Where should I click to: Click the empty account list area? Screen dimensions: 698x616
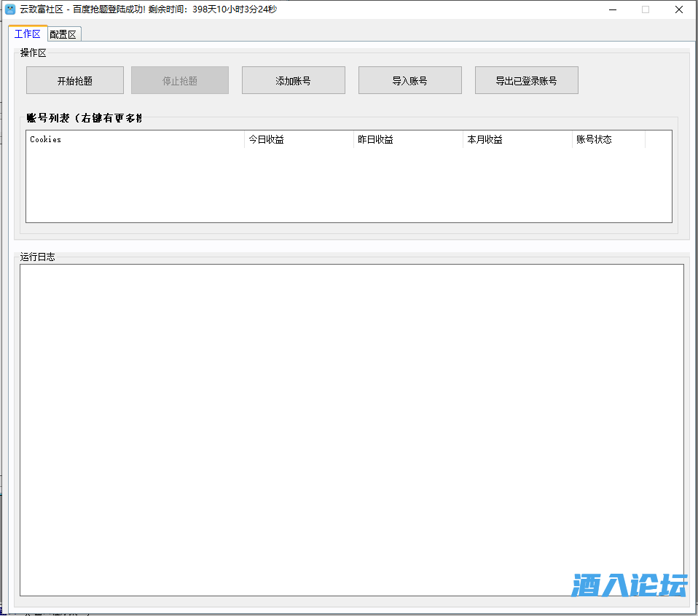[x=348, y=185]
